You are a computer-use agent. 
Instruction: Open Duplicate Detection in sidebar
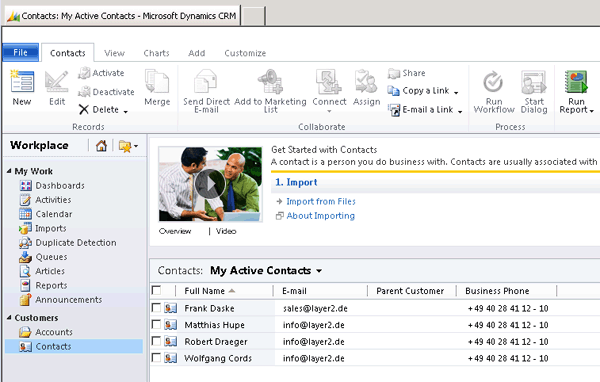(x=68, y=243)
